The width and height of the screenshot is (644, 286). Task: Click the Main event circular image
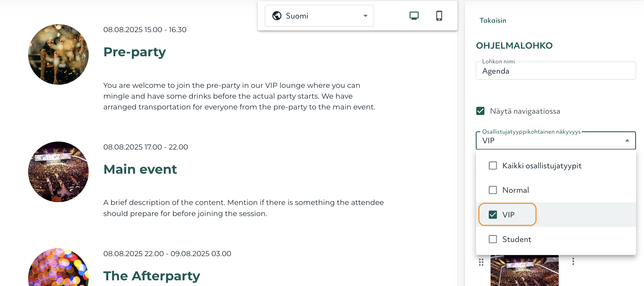[59, 172]
